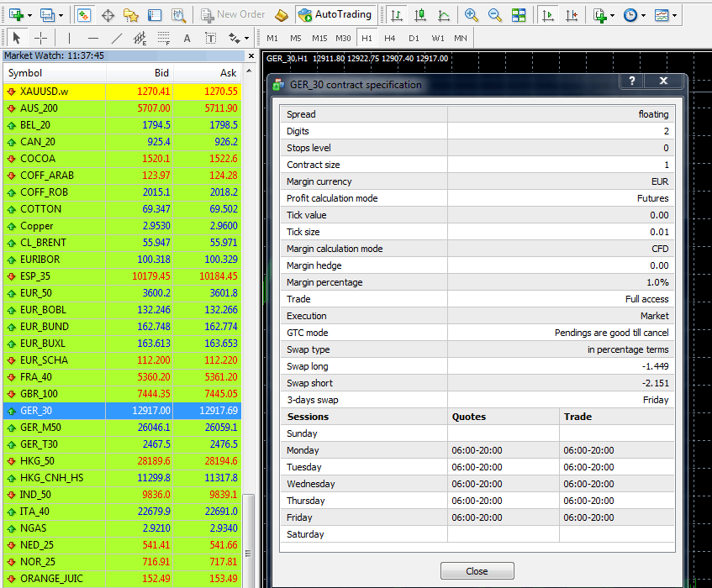Open the Strategy Tester icon
The image size is (712, 588).
[178, 15]
